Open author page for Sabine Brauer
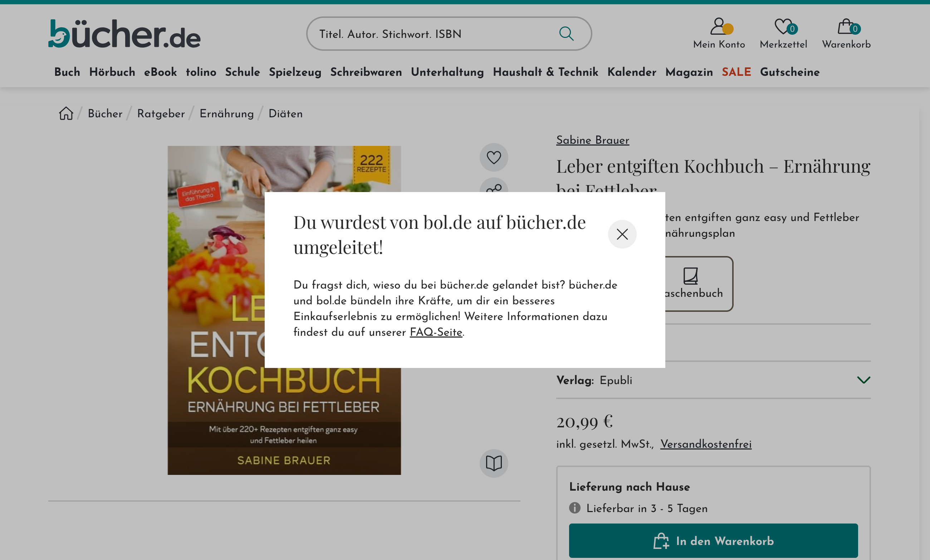The height and width of the screenshot is (560, 930). pos(592,140)
